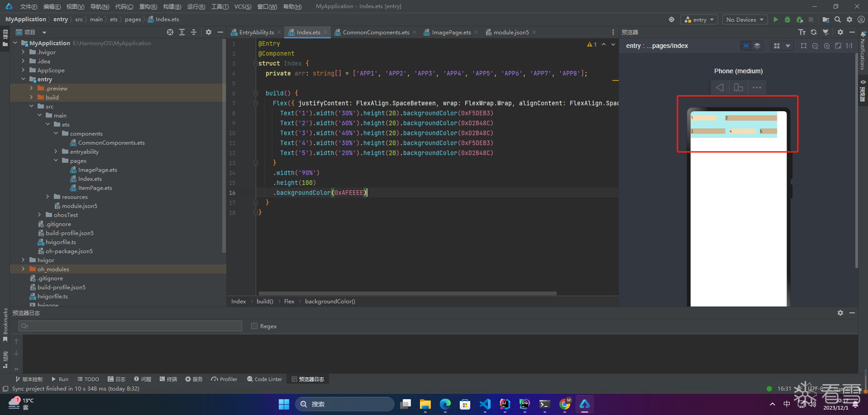Collapse all in the project tree
Viewport: 868px width, 415px height.
coord(194,32)
